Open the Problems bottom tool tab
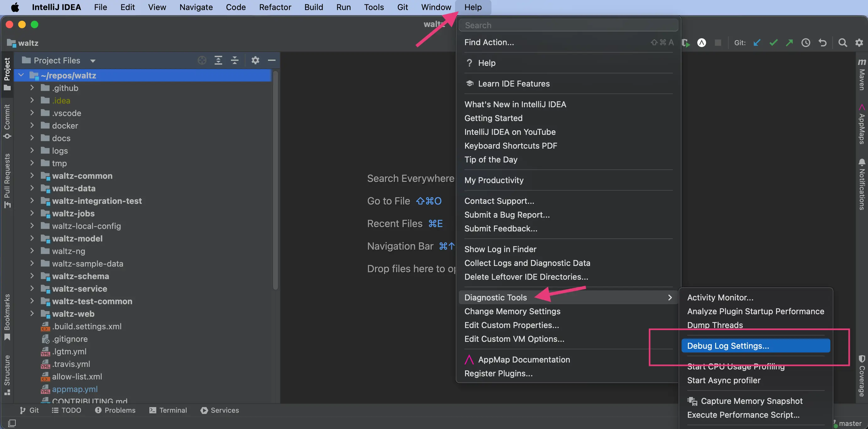This screenshot has height=429, width=868. click(x=115, y=410)
